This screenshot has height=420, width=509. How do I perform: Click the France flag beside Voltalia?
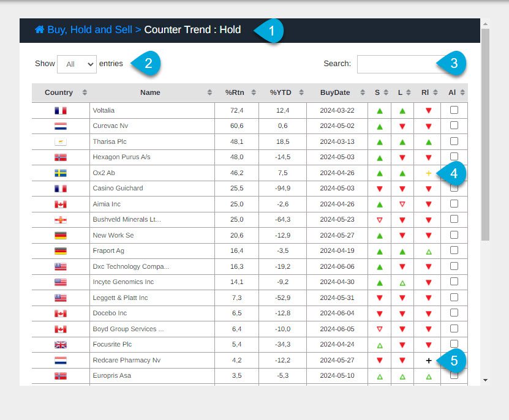[x=60, y=111]
